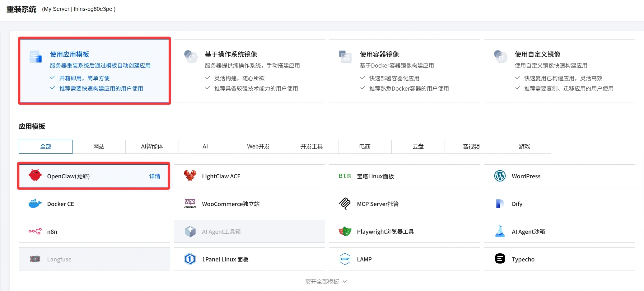Choose the WordPress template
This screenshot has width=644, height=291.
[559, 176]
